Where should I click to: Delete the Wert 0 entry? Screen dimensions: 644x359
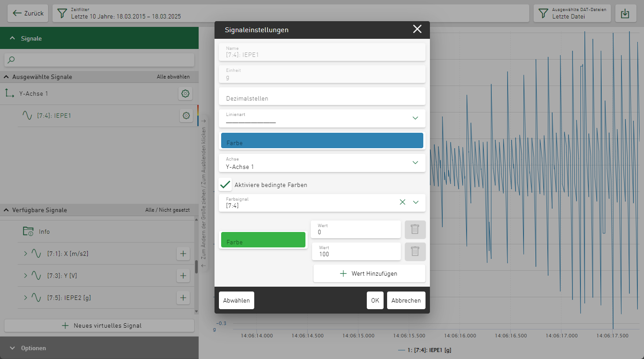pyautogui.click(x=415, y=229)
